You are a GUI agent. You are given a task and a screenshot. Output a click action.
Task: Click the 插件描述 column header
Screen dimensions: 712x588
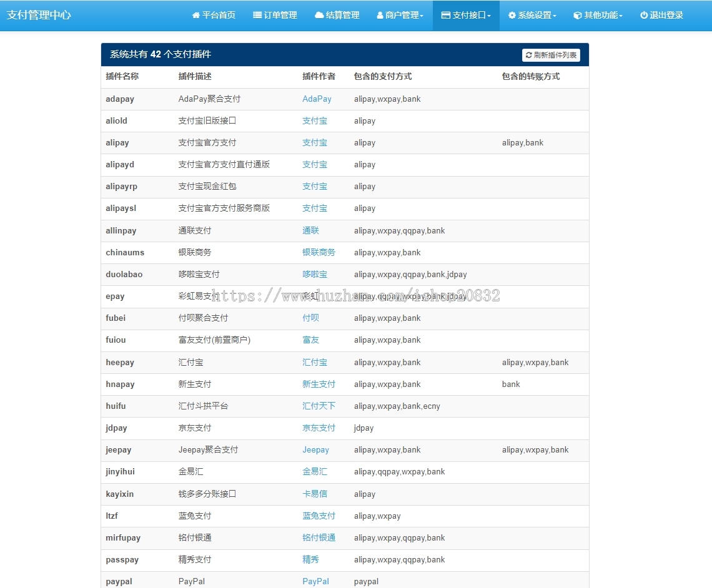[195, 76]
